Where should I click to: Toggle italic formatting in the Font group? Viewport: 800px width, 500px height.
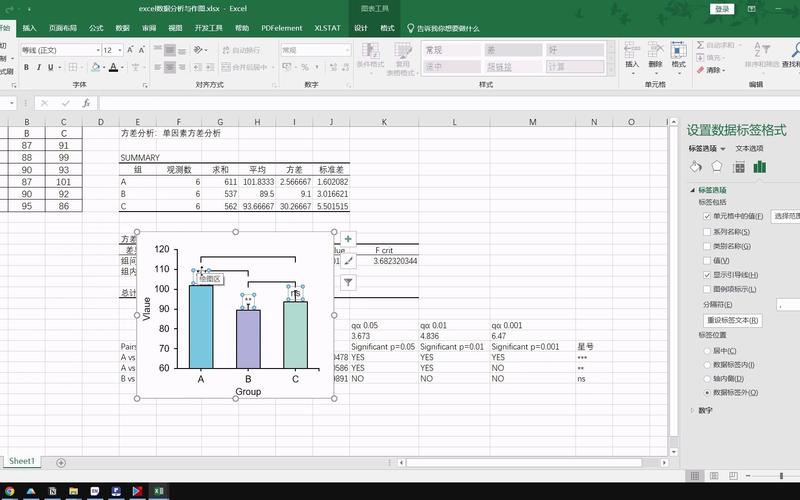[x=38, y=67]
